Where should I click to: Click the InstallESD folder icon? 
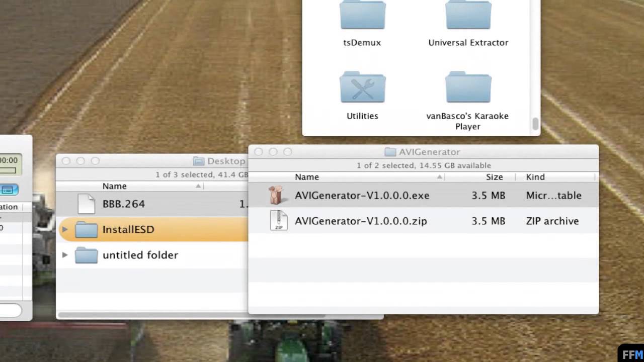[86, 230]
